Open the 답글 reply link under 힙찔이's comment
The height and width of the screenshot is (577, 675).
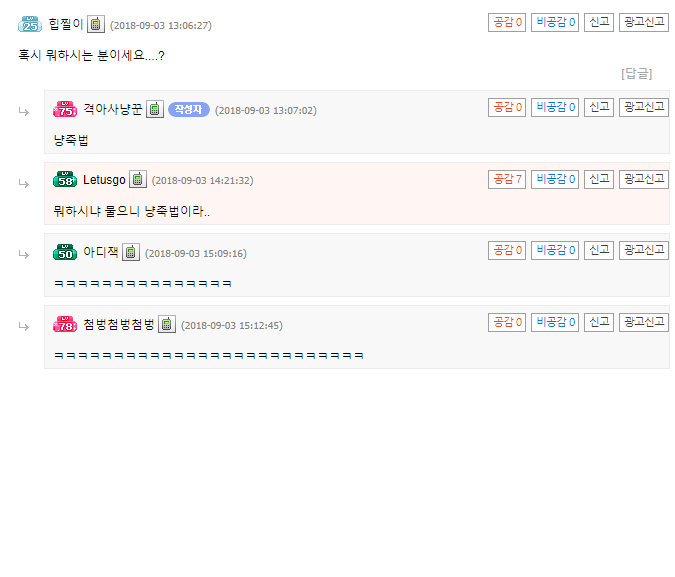tap(637, 74)
